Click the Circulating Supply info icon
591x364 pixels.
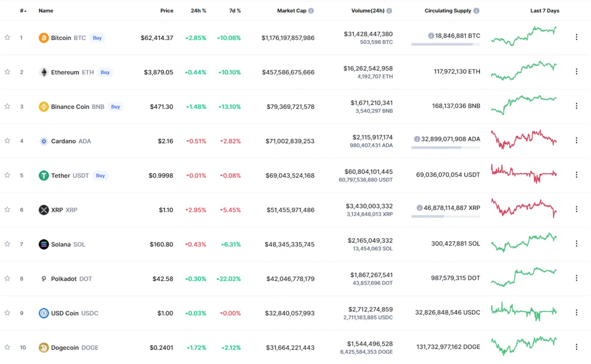[476, 11]
